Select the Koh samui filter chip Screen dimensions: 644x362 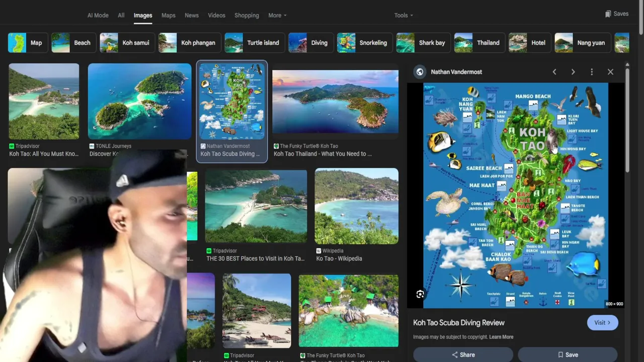click(x=127, y=43)
